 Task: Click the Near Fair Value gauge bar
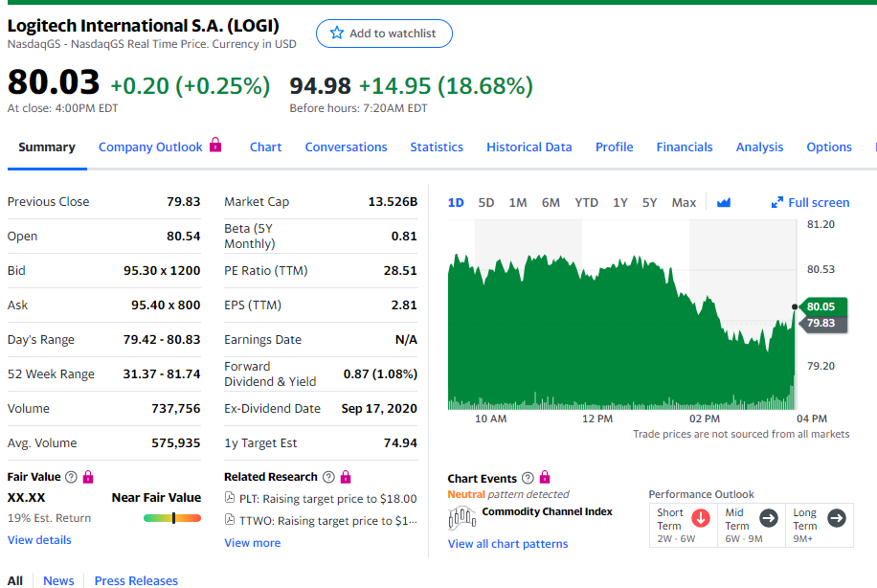pyautogui.click(x=172, y=518)
